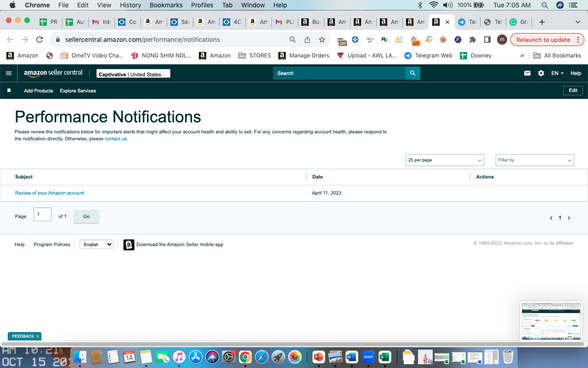Bookmark this page with the star icon
This screenshot has height=368, width=588.
click(322, 40)
